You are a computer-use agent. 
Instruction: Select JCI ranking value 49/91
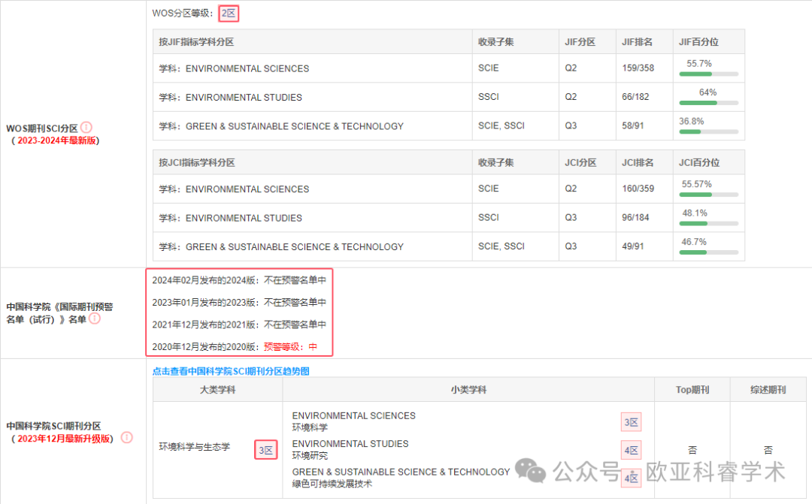[633, 246]
